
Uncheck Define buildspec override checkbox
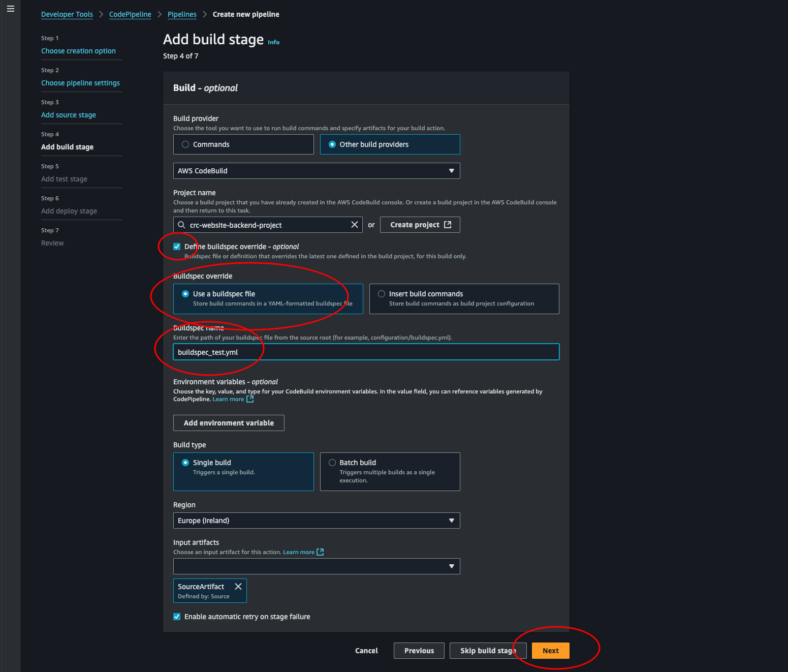point(177,247)
